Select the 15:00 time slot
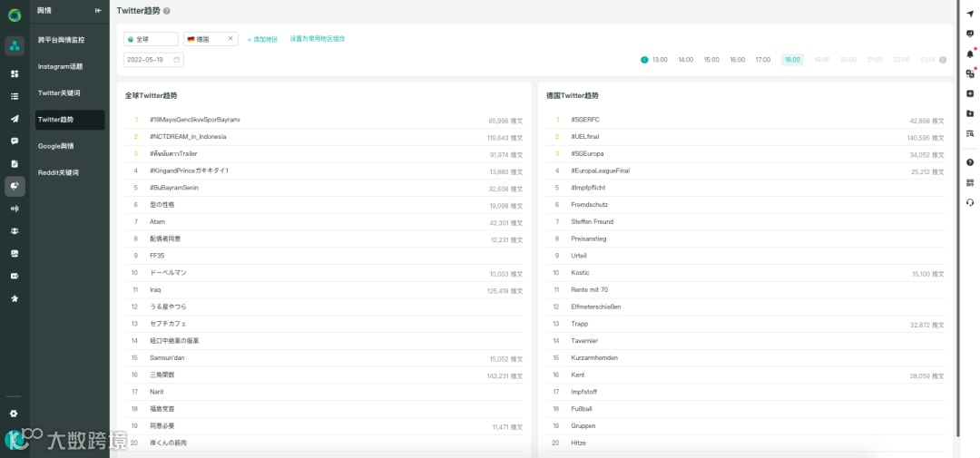The image size is (980, 458). (x=711, y=60)
